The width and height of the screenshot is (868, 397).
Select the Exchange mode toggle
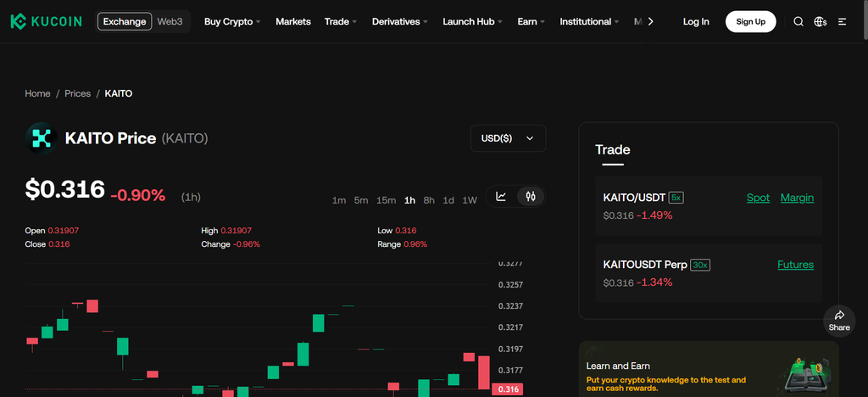(x=125, y=21)
